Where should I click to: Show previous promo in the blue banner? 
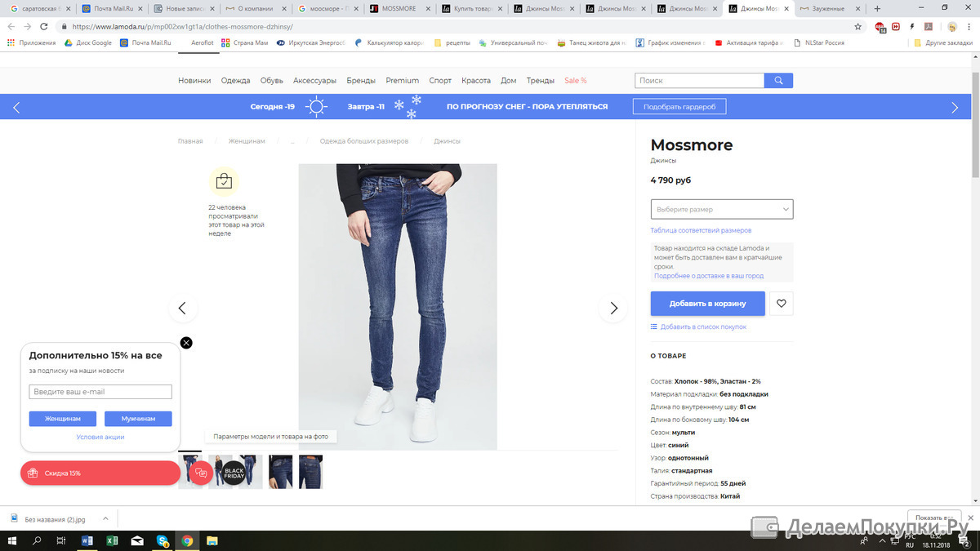point(16,107)
